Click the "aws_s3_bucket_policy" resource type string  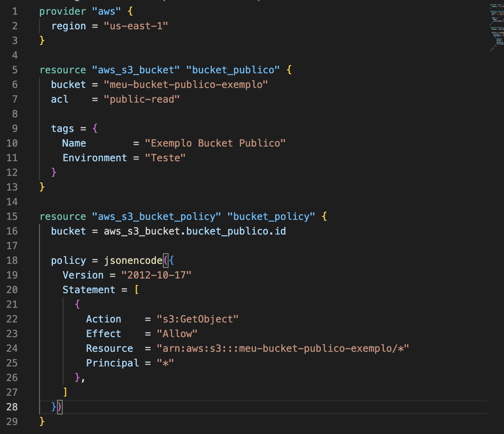[157, 217]
